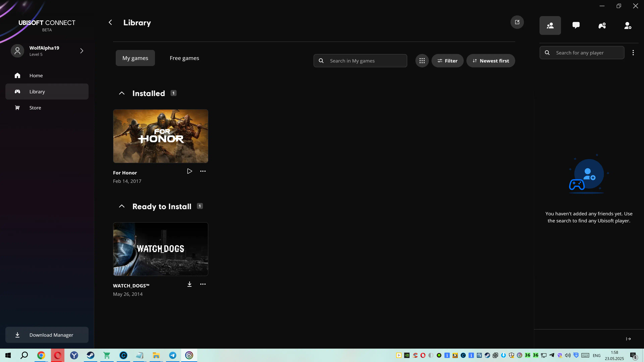
Task: Open Google Chrome from the taskbar
Action: click(x=41, y=355)
